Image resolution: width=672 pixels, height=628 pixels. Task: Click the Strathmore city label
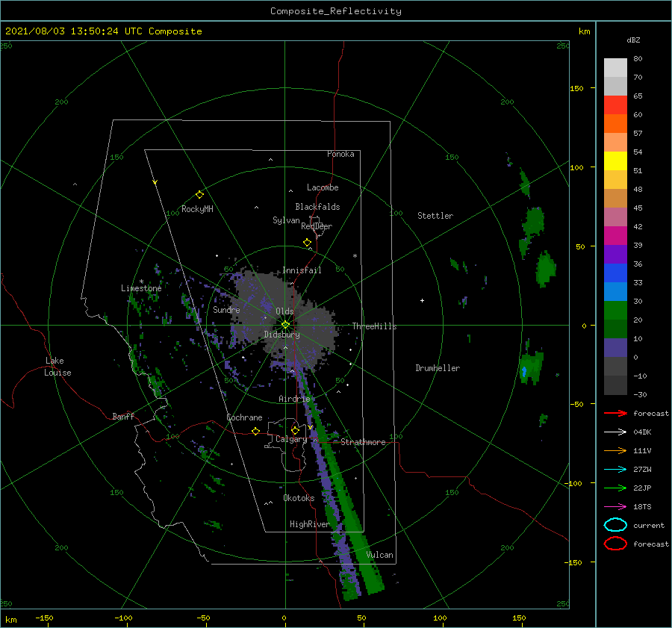pos(363,442)
